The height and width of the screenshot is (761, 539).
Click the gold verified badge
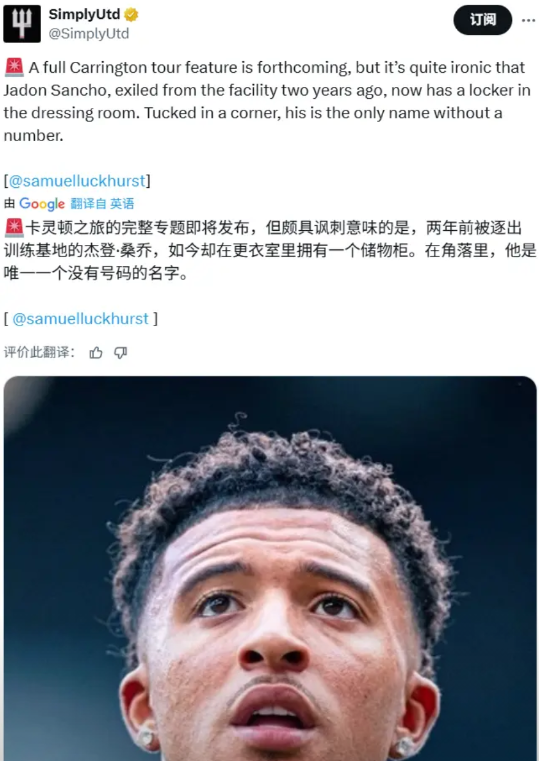click(131, 15)
